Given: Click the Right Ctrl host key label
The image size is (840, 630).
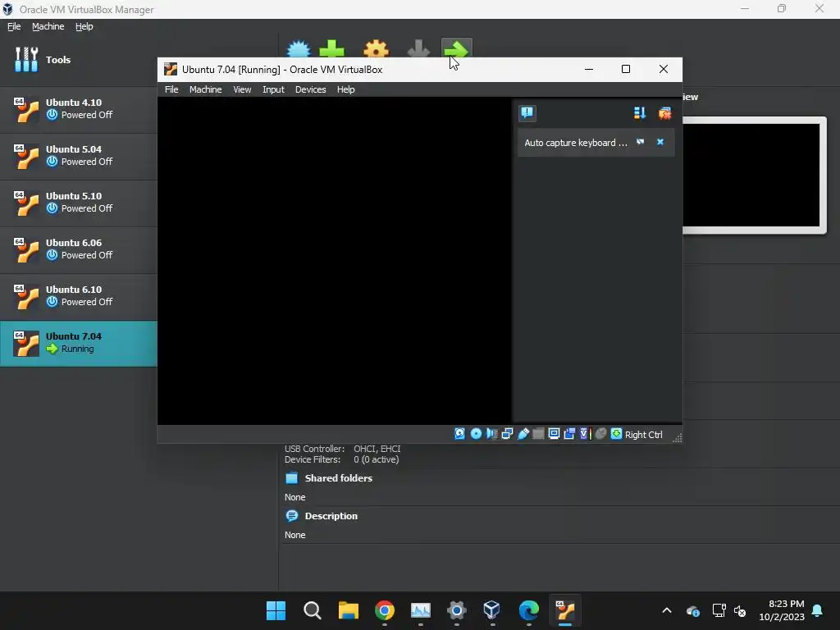Looking at the screenshot, I should pyautogui.click(x=643, y=435).
